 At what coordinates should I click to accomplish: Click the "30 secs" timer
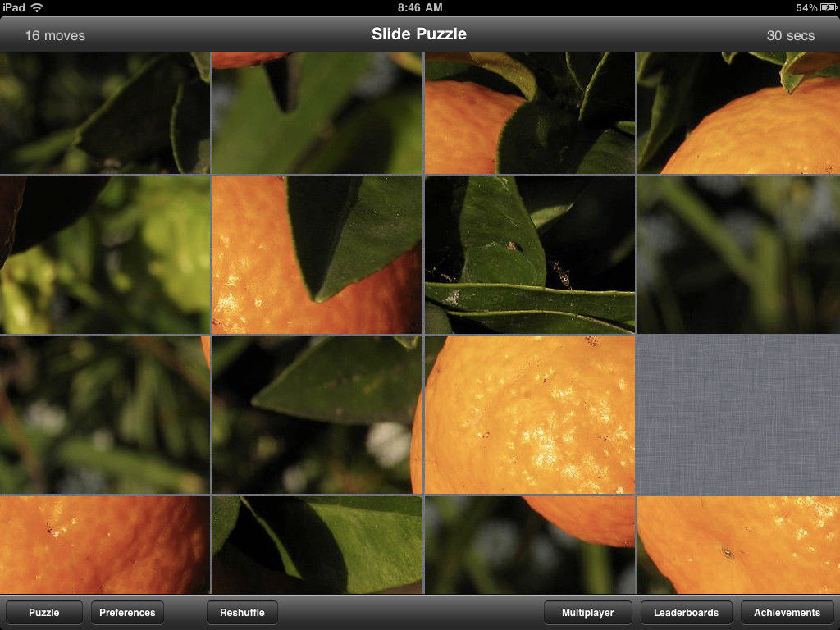(790, 35)
